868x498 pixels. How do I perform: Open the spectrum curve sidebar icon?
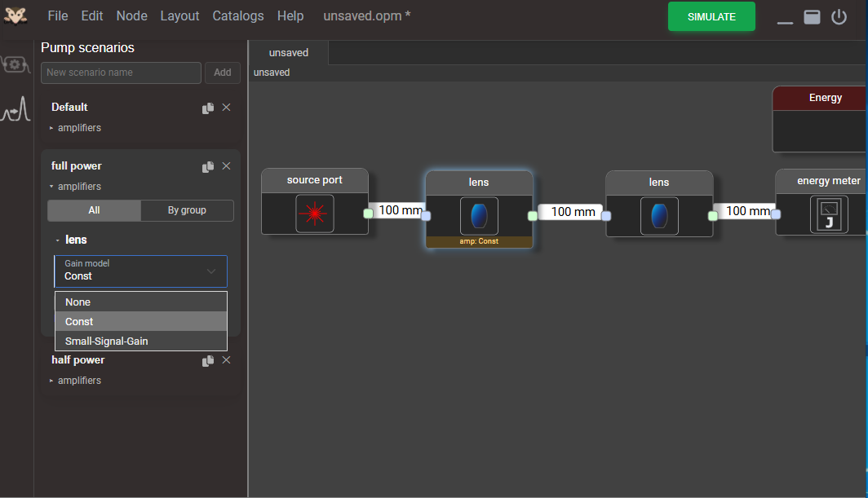(x=15, y=109)
